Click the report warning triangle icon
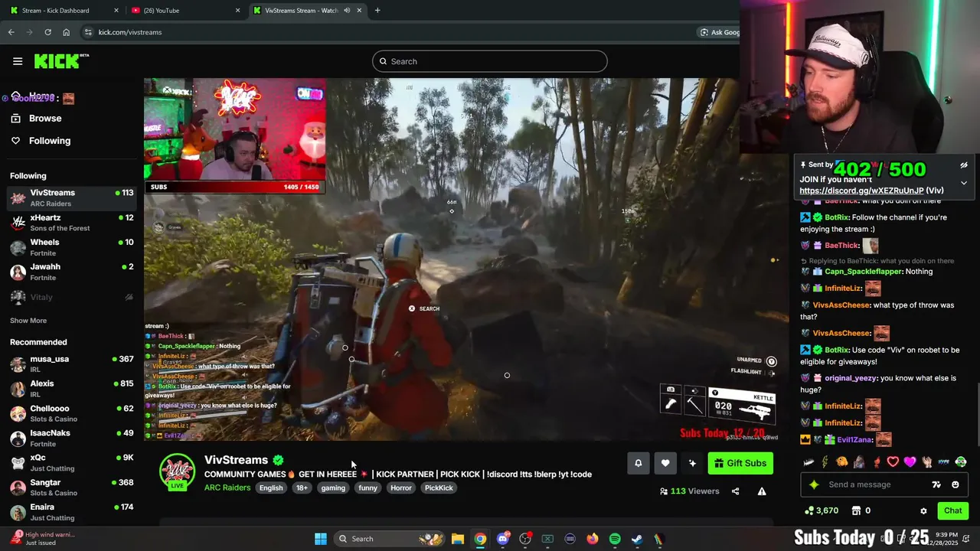 tap(762, 491)
